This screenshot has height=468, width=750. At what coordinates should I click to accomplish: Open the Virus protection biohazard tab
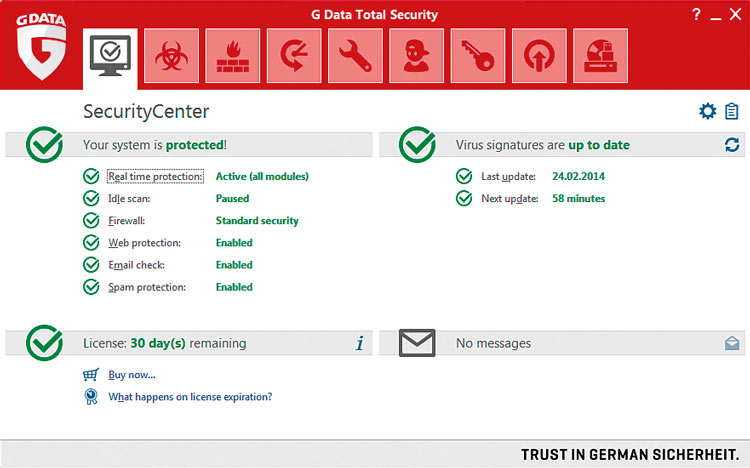point(171,56)
